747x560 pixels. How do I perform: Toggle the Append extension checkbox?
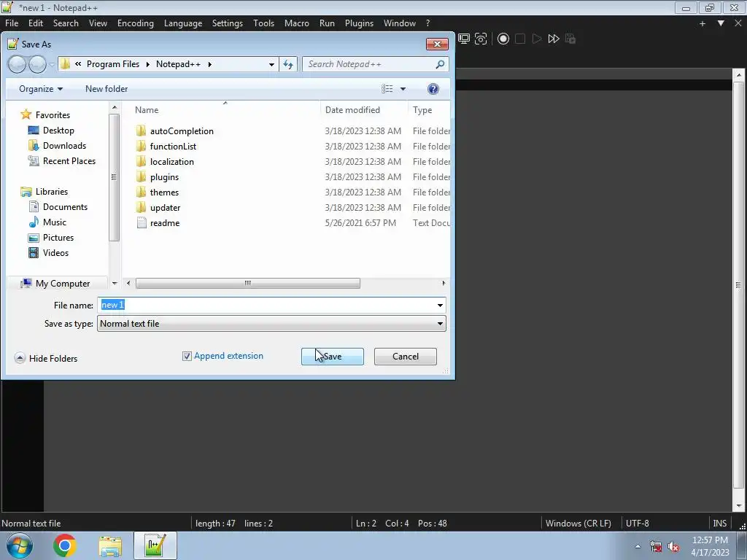pos(187,356)
